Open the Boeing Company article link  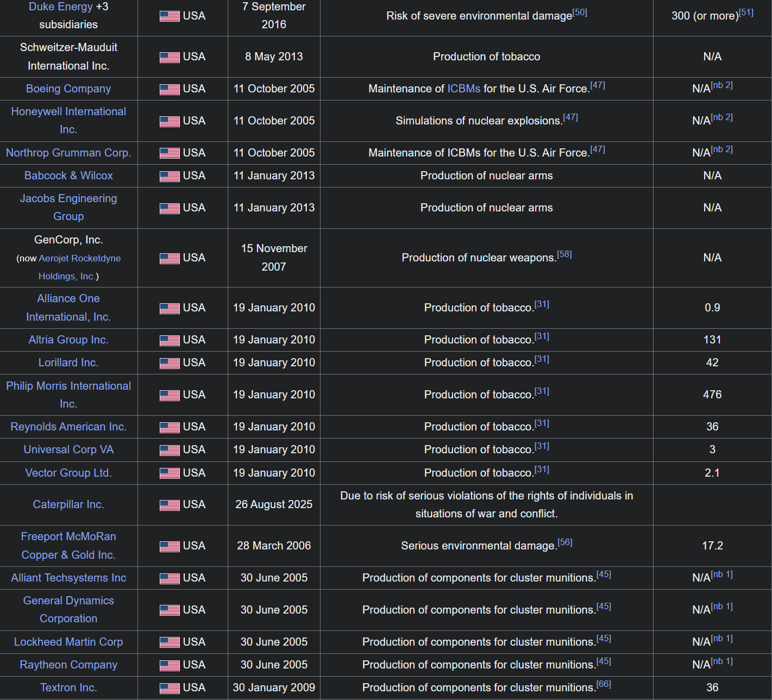click(68, 89)
